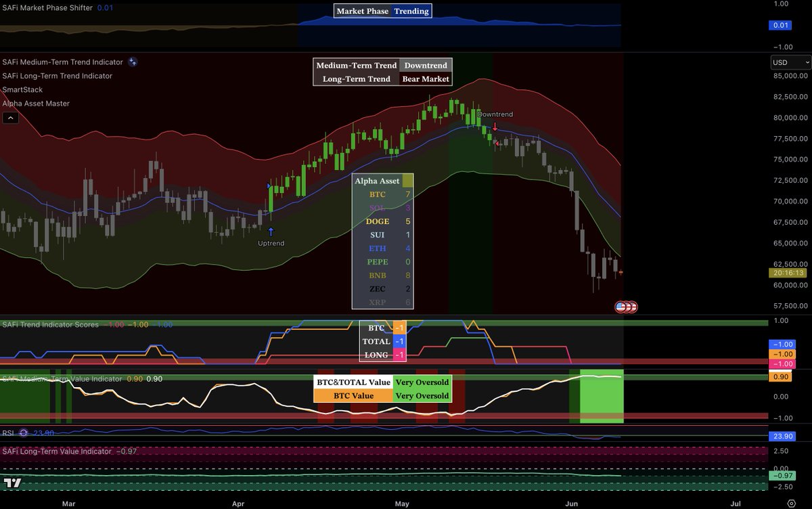The height and width of the screenshot is (509, 812).
Task: Click Very Oversold beside BTC Value
Action: (x=422, y=396)
